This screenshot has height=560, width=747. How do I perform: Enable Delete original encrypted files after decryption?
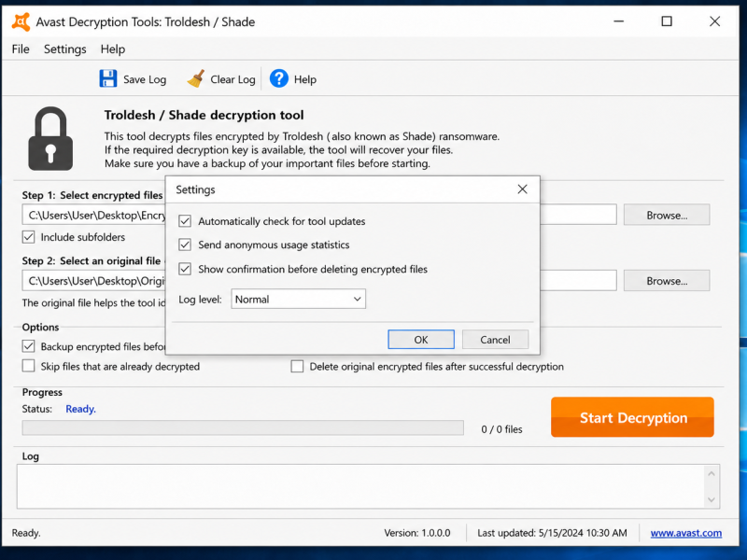(x=297, y=366)
